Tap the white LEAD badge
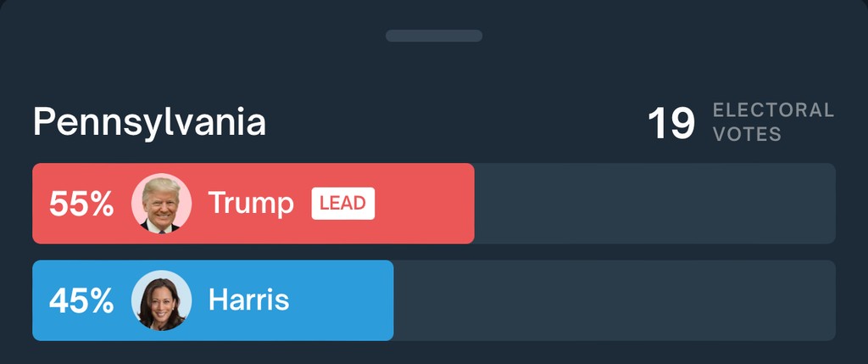Image resolution: width=868 pixels, height=364 pixels. click(343, 204)
